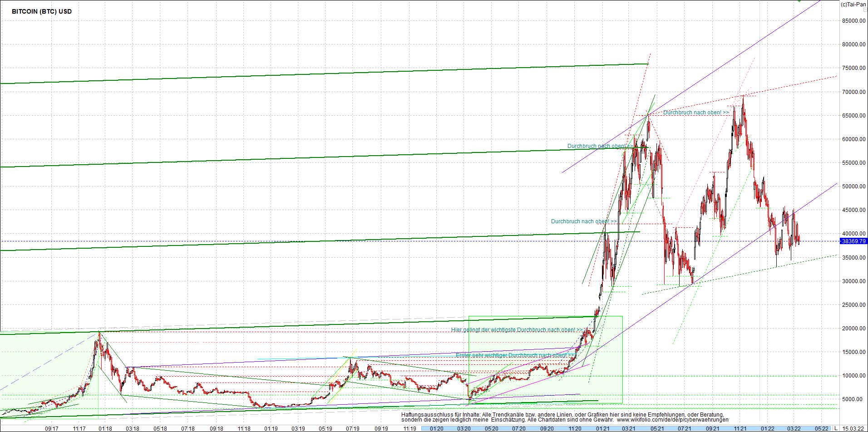Click the 05 20 time axis label
This screenshot has height=432, width=868.
click(x=492, y=428)
